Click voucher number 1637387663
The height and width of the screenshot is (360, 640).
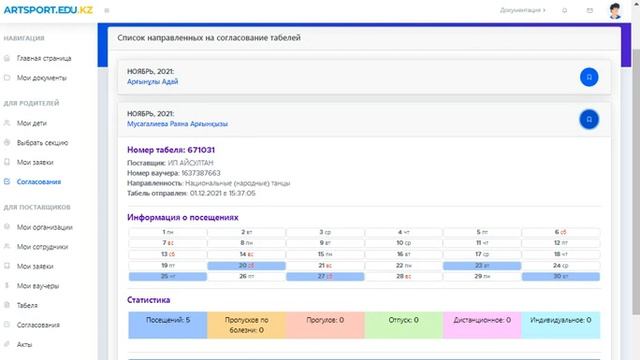201,173
